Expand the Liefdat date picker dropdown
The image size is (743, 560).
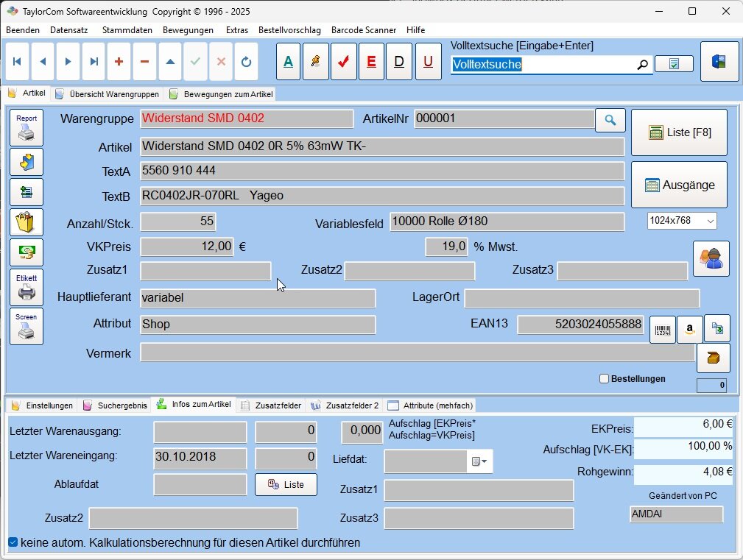pos(482,461)
